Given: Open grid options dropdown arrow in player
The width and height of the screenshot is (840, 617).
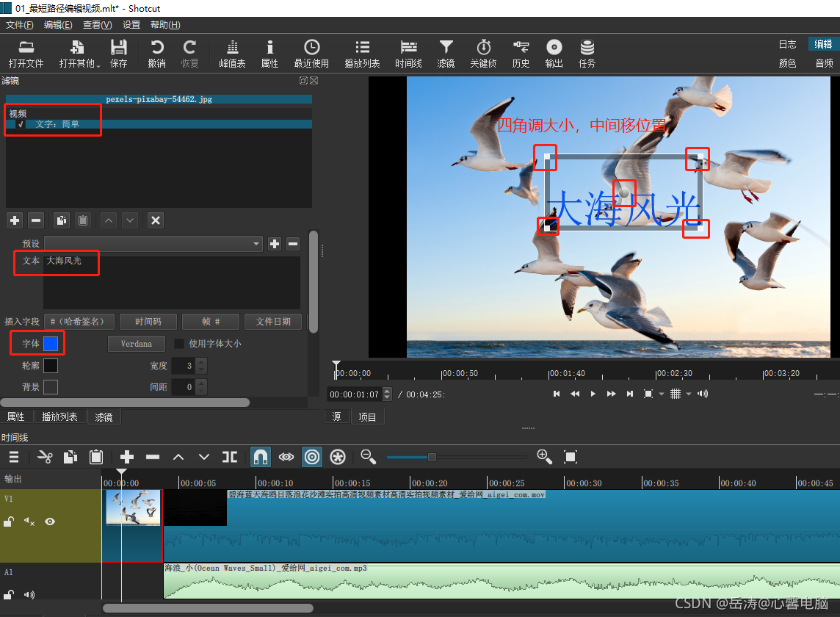Looking at the screenshot, I should (x=689, y=394).
